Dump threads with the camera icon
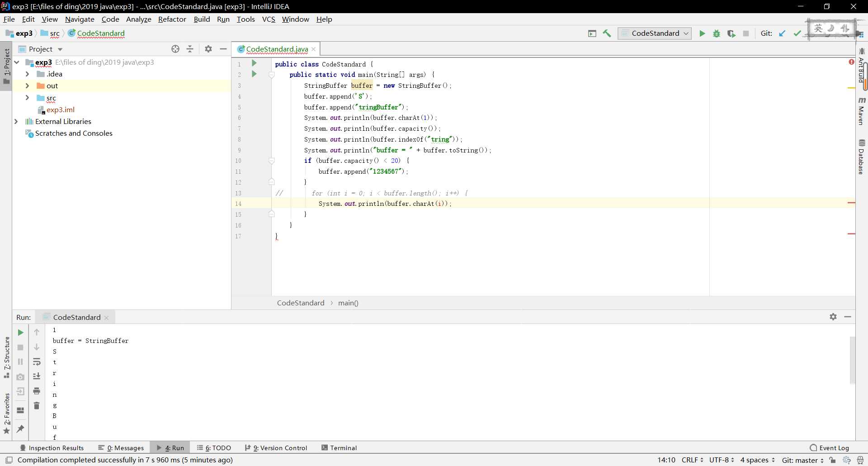This screenshot has height=466, width=868. coord(20,377)
